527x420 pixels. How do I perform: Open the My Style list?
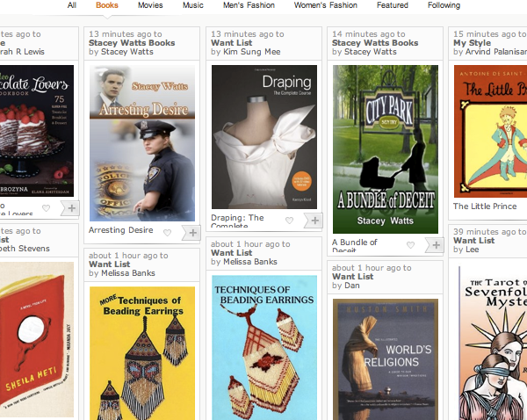pos(472,43)
